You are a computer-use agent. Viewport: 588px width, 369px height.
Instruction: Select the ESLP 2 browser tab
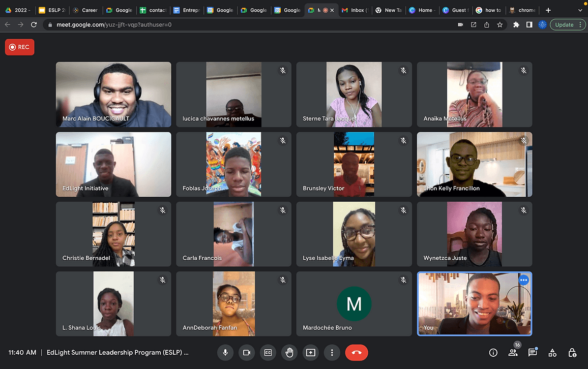click(51, 10)
